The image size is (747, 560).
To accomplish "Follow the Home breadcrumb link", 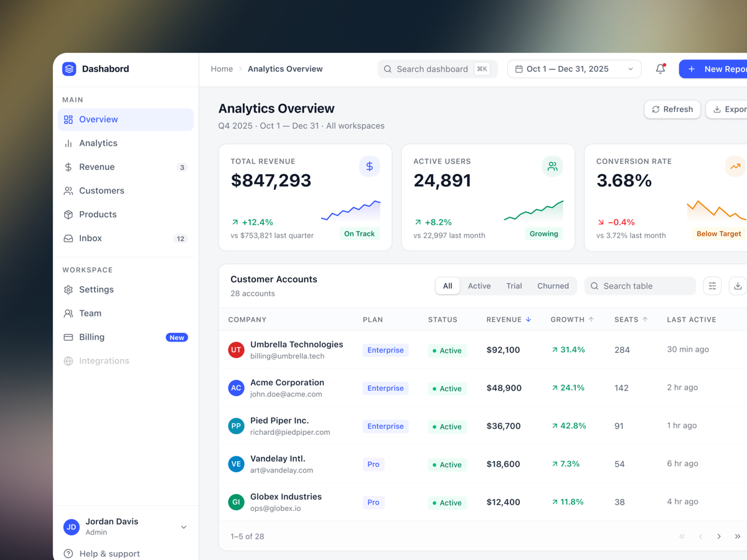I will click(222, 69).
